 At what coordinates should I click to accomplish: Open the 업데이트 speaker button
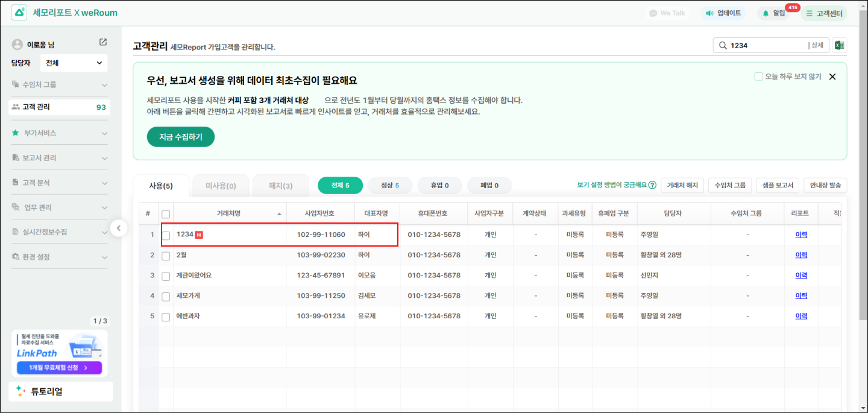pos(723,13)
